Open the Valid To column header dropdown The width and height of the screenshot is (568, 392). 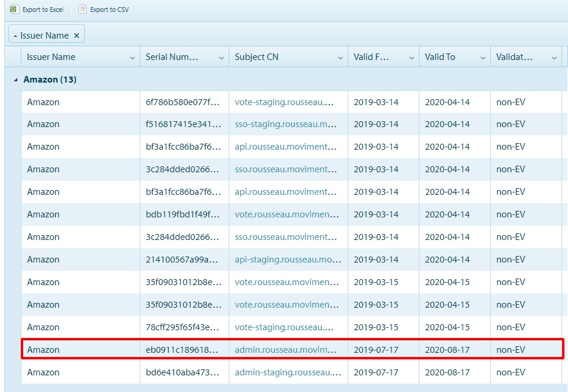(483, 58)
